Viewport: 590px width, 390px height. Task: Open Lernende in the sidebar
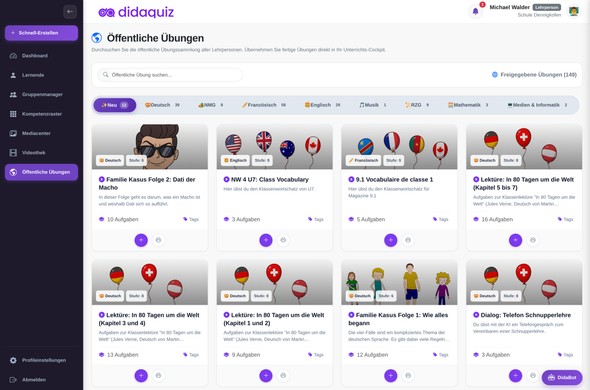(x=41, y=75)
